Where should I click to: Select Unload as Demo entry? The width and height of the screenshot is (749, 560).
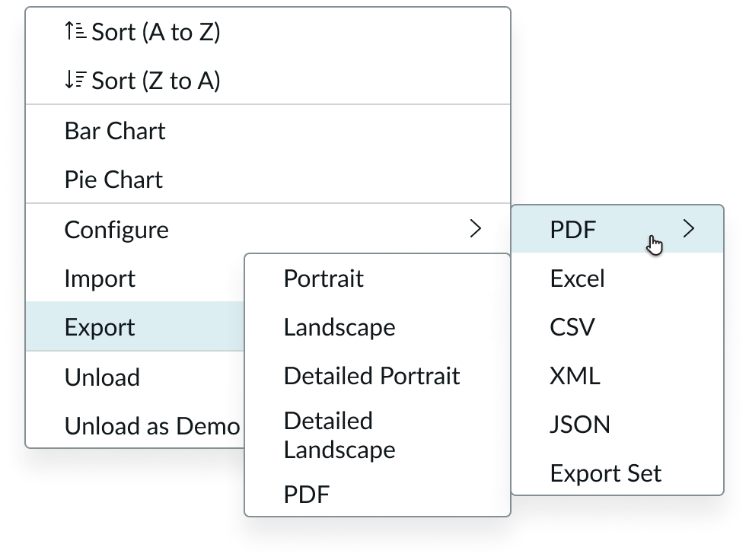(135, 426)
